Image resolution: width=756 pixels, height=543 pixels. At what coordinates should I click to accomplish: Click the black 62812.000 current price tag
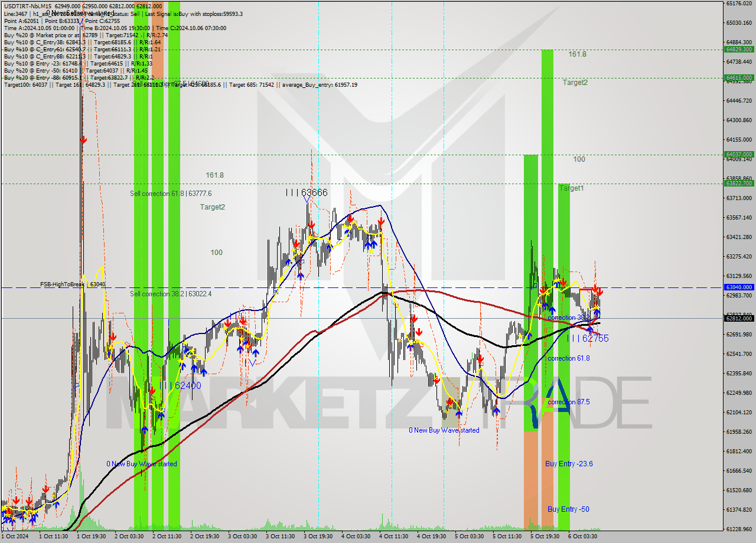tap(739, 318)
